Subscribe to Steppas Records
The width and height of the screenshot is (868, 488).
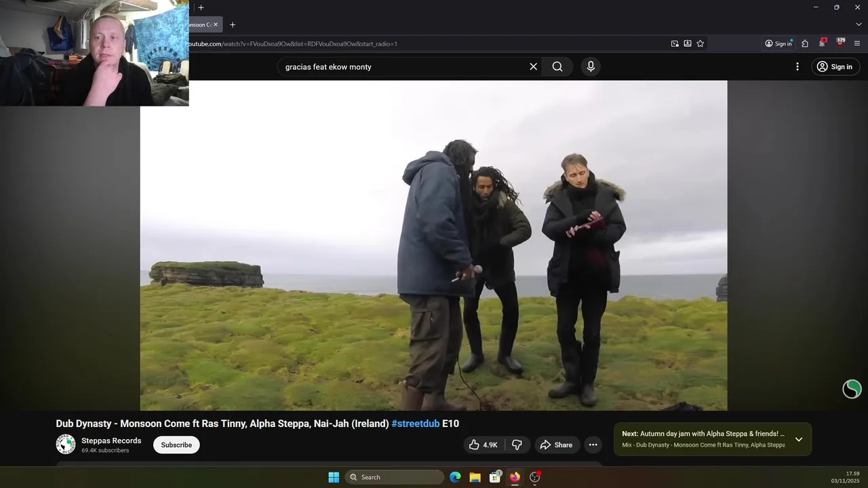[x=176, y=445]
